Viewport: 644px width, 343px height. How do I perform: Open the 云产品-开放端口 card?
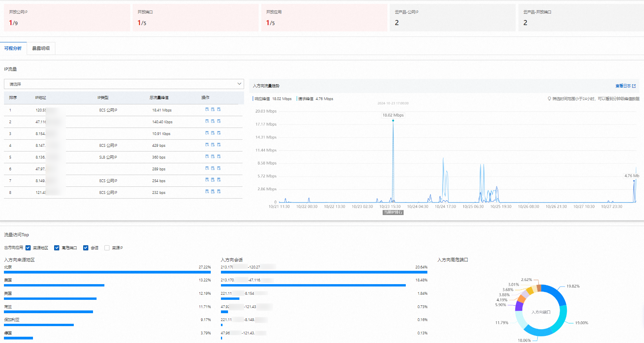click(581, 18)
